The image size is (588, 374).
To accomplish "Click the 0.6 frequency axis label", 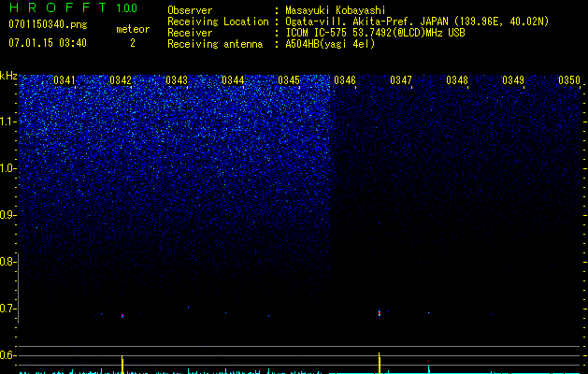I will 7,355.
